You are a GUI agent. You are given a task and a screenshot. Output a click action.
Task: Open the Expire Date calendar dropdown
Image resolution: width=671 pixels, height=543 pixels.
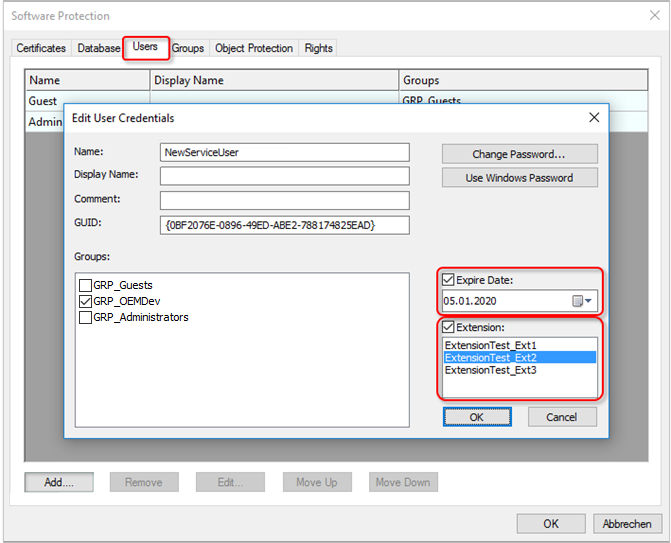click(582, 301)
